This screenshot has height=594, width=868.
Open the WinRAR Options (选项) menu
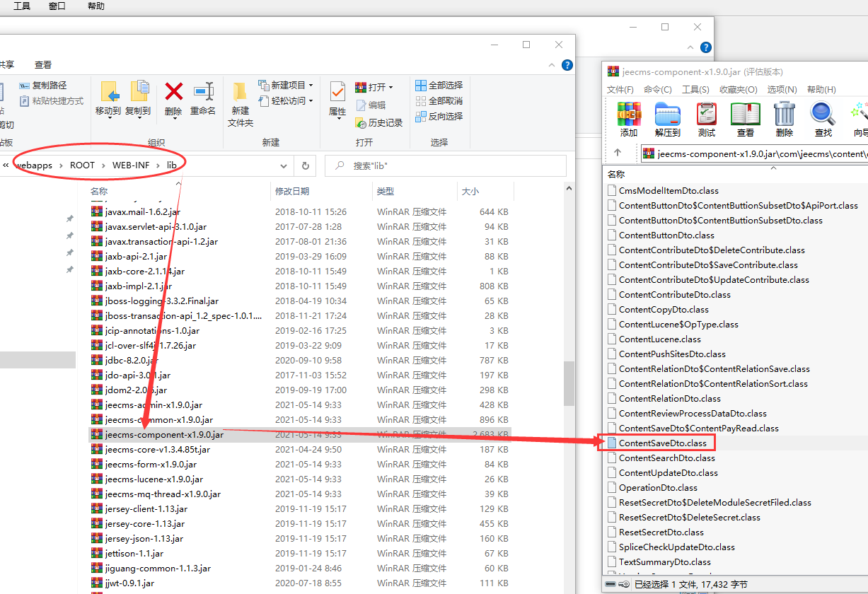(x=782, y=90)
